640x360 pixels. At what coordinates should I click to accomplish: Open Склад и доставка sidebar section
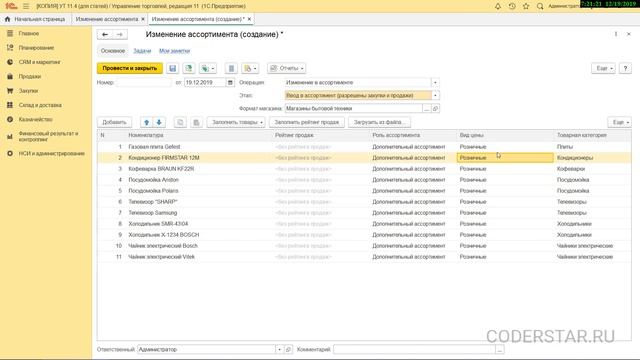[x=40, y=105]
